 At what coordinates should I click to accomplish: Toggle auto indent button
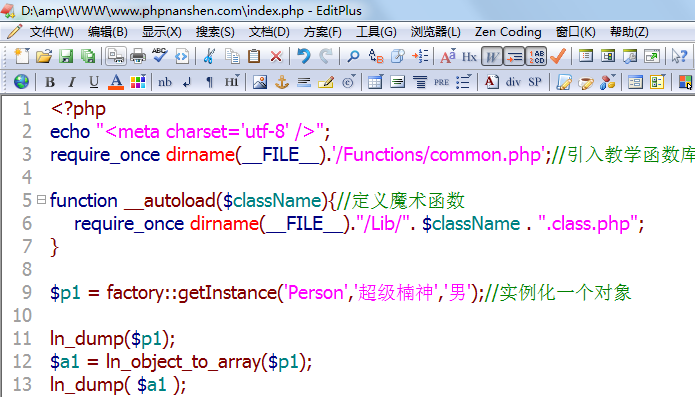tap(514, 56)
